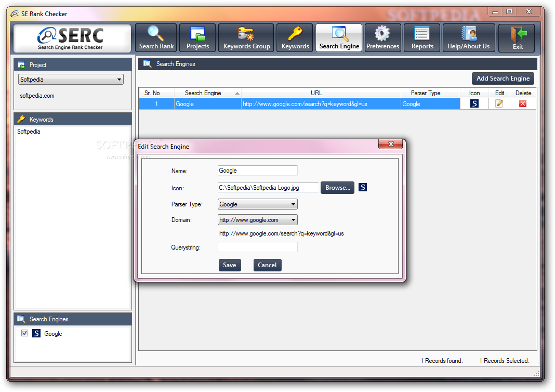Click the Google icon in the sidebar list

(36, 333)
